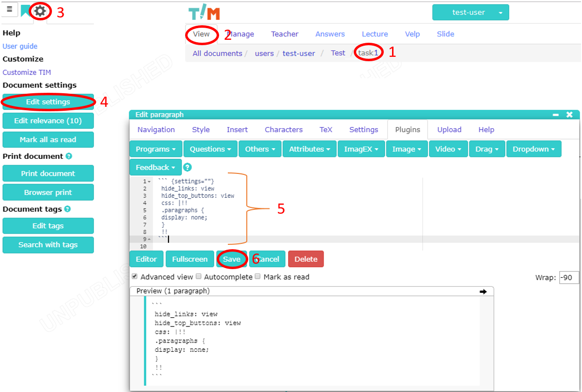Select the Plugins editor tab
This screenshot has height=392, width=582.
click(x=408, y=130)
